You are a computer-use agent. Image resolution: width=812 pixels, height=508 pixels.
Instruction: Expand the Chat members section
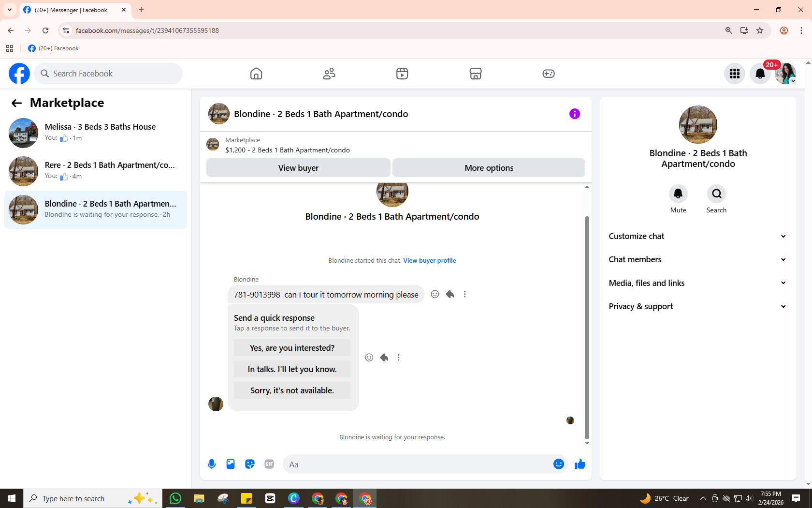(x=698, y=259)
